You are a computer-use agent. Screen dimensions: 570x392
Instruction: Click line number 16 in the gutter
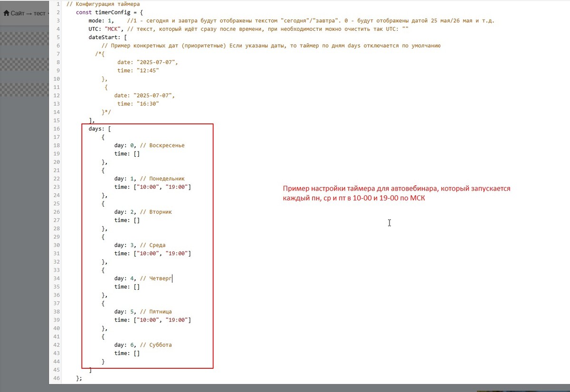point(57,129)
